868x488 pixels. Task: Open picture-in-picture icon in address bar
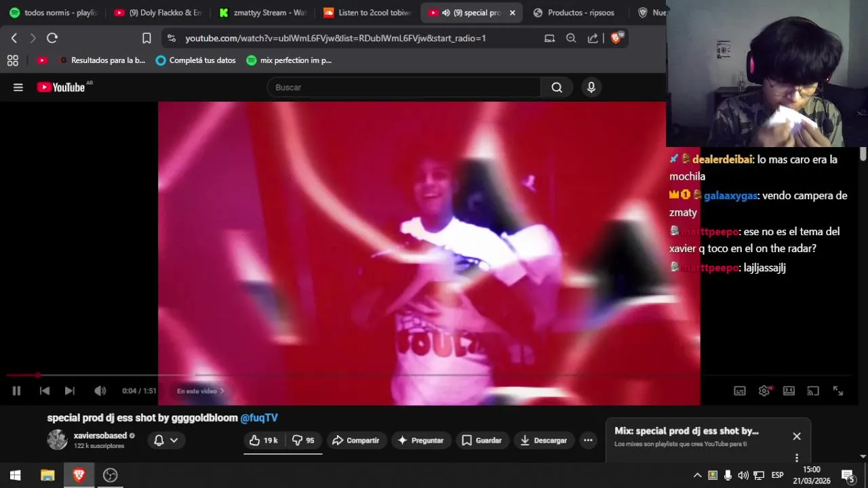click(549, 39)
